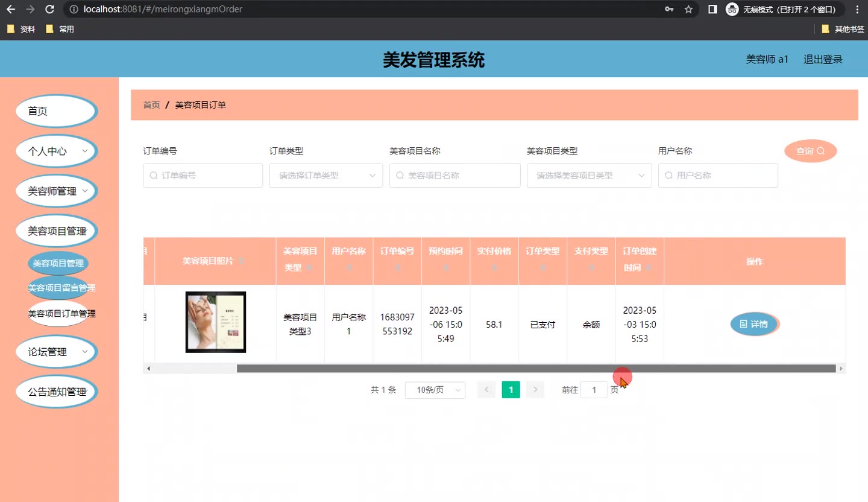
Task: Click the browser back arrow
Action: pos(11,10)
